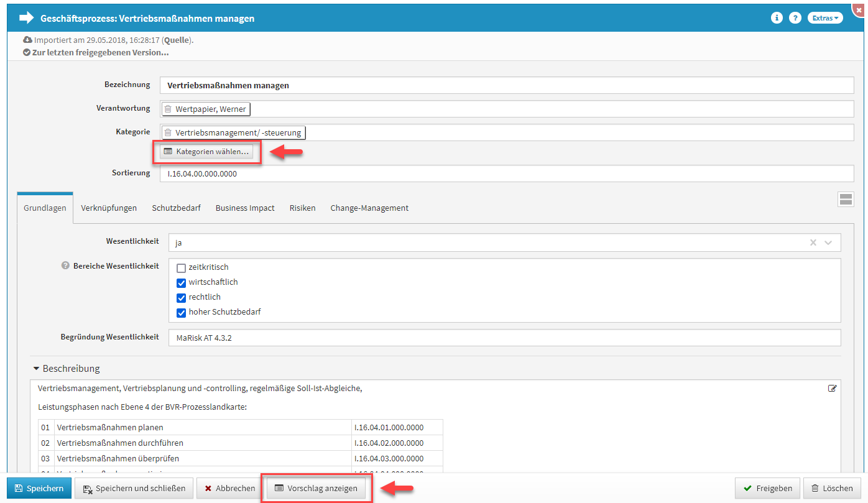Edit description using the pencil icon
868x503 pixels.
[x=832, y=389]
